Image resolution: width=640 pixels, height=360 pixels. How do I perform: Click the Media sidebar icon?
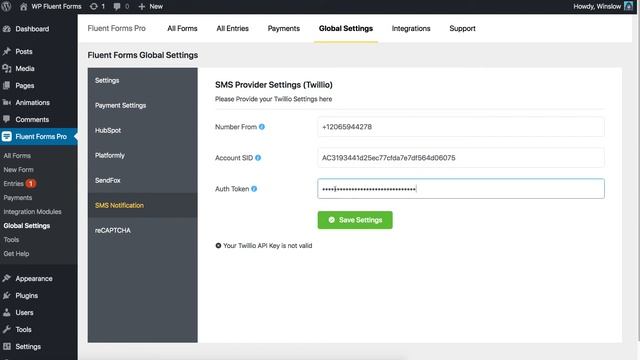7,69
